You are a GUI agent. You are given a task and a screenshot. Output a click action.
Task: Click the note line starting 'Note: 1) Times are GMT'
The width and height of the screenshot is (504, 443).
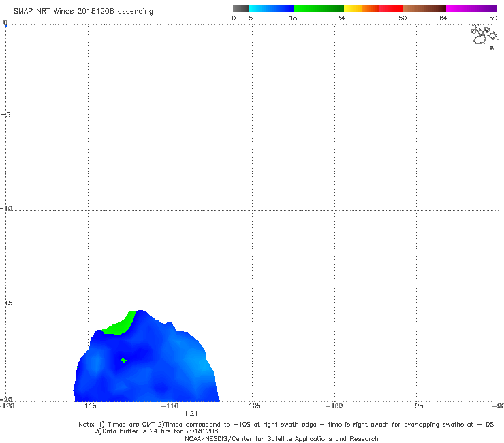(x=286, y=425)
